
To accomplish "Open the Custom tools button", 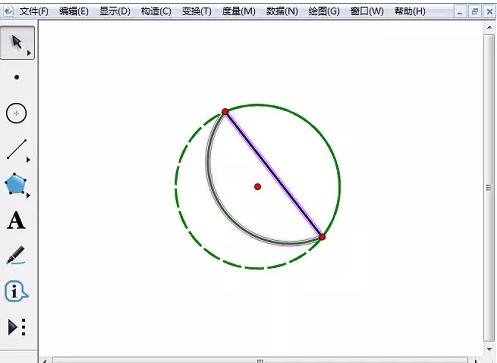I will point(17,327).
